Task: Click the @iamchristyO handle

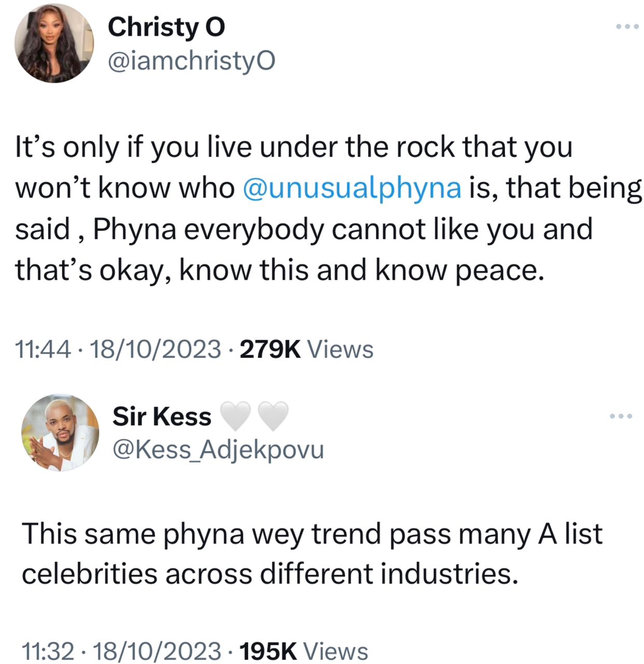Action: [x=191, y=61]
